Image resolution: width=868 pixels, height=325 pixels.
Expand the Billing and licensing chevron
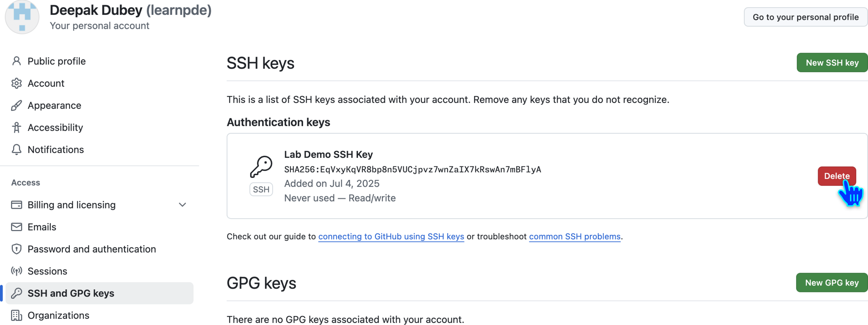pos(182,205)
